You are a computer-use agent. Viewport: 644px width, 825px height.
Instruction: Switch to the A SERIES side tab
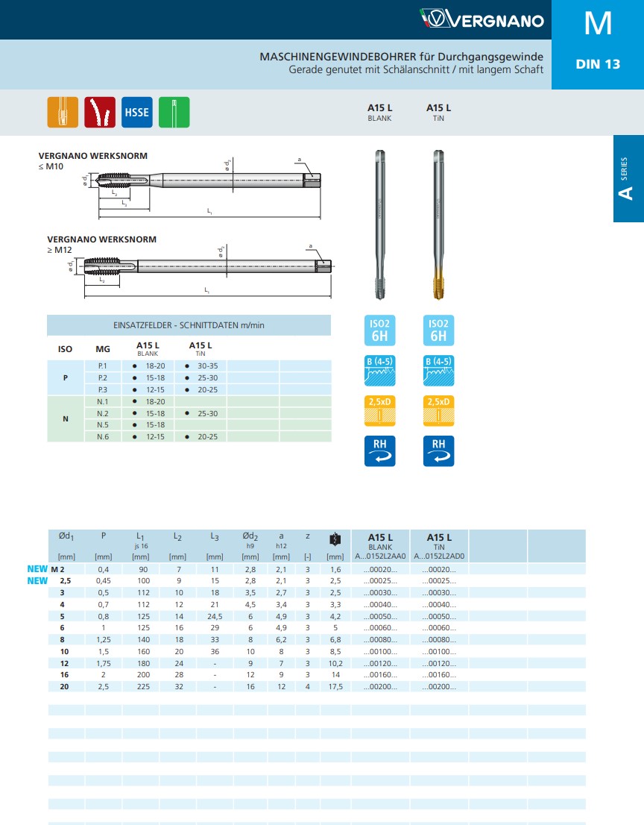[628, 178]
